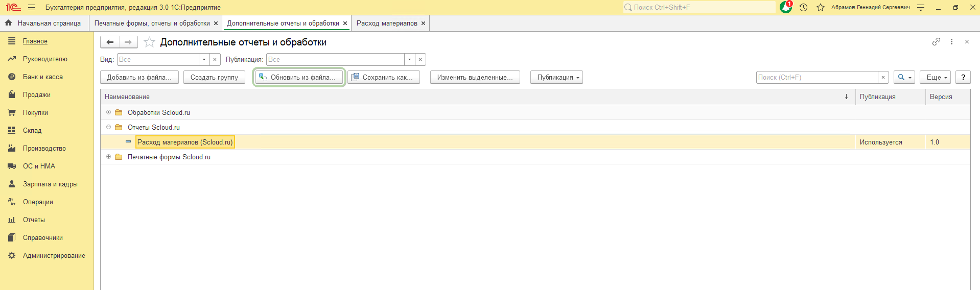Clear the Публикация filter field
980x290 pixels.
click(x=420, y=60)
